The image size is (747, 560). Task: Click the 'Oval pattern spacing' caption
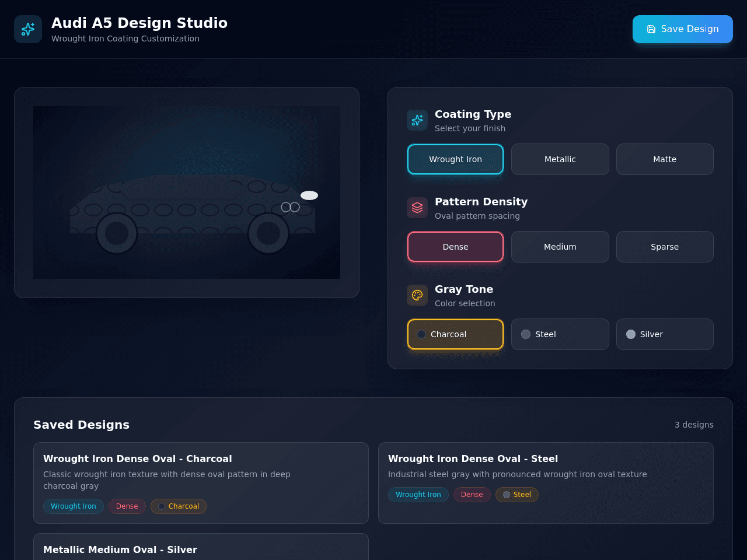(477, 216)
